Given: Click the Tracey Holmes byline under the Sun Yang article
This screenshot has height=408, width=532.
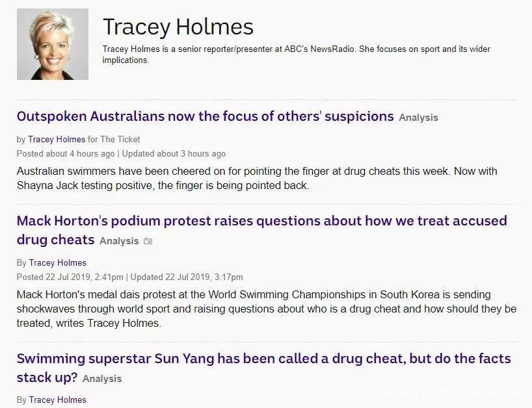Looking at the screenshot, I should (58, 400).
